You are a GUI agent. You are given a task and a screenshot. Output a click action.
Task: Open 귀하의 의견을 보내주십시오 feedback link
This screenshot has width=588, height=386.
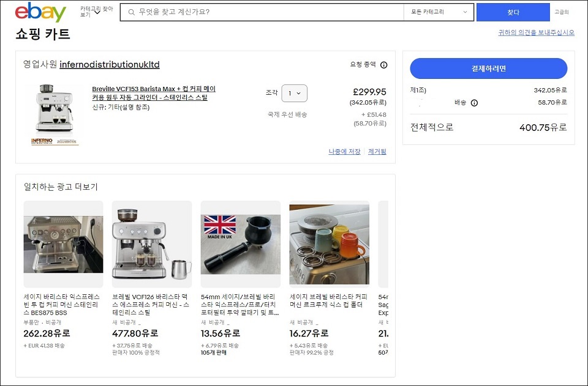537,32
